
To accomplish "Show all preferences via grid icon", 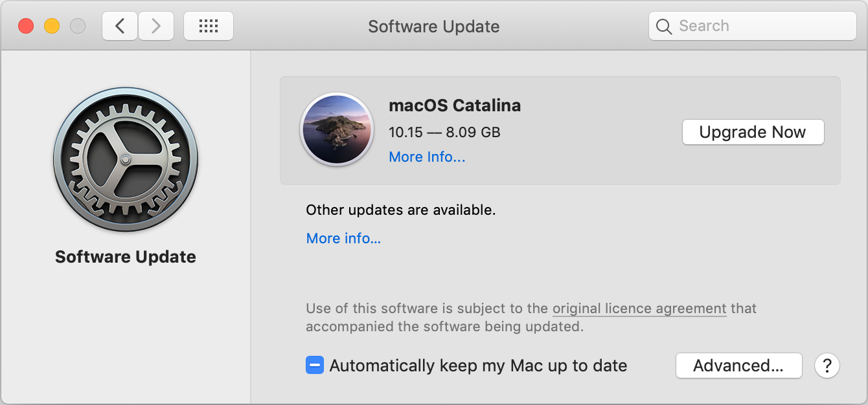I will point(209,26).
